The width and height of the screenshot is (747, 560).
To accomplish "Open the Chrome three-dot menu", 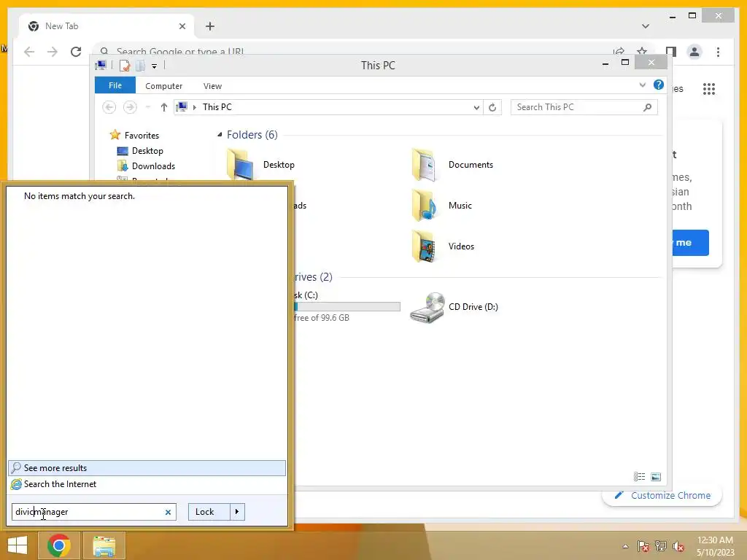I will (x=718, y=52).
